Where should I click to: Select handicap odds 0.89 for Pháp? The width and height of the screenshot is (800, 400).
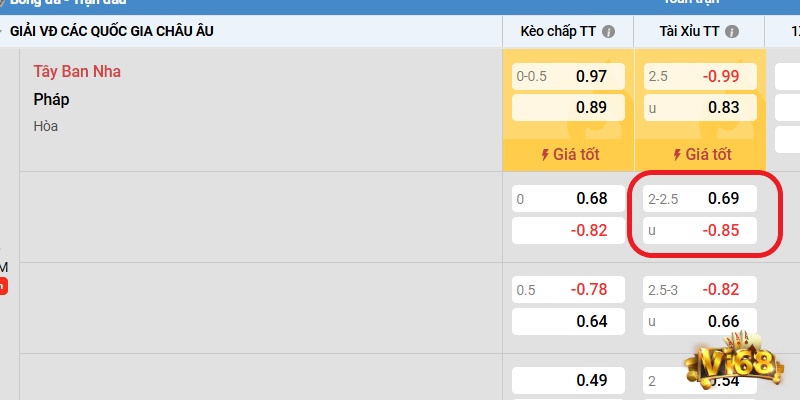click(568, 108)
